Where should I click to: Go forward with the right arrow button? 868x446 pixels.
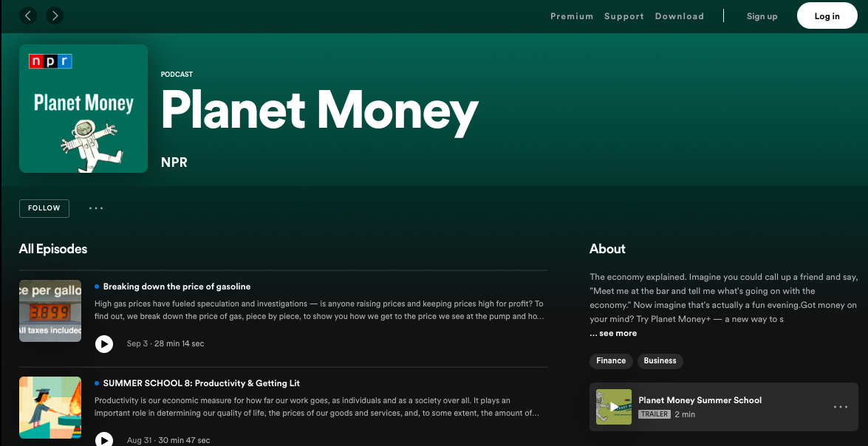point(54,16)
